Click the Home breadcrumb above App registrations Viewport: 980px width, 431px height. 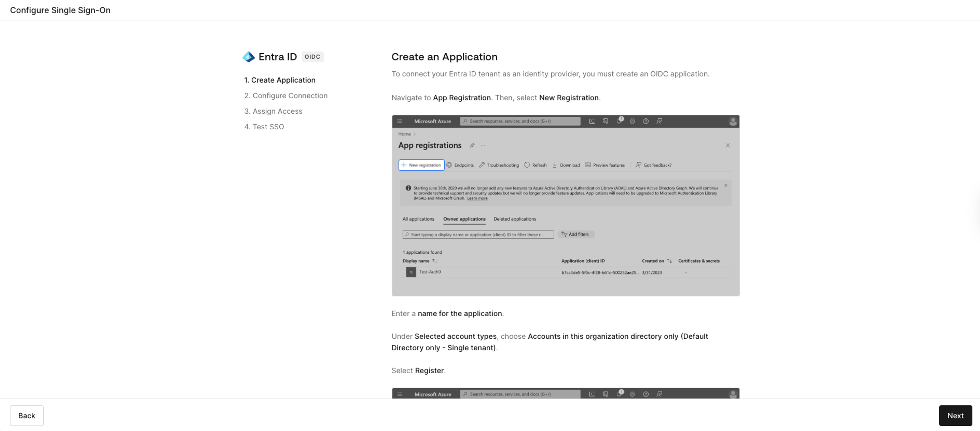(404, 134)
